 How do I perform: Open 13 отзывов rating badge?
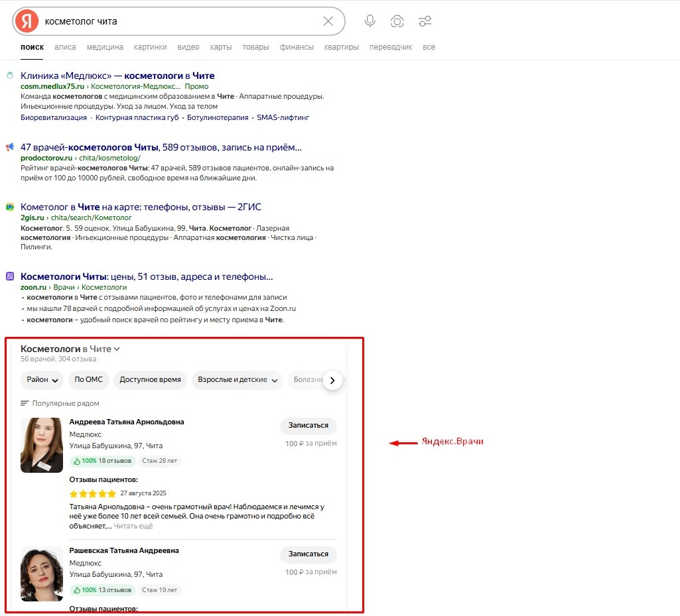[x=103, y=590]
